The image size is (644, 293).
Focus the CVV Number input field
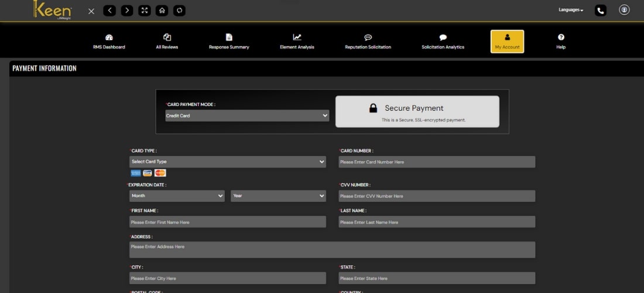[x=437, y=196]
